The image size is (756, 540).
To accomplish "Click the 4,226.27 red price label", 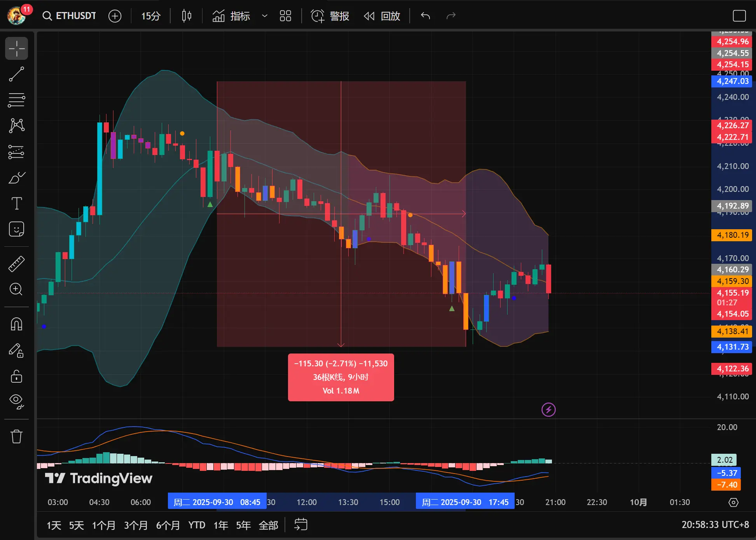I will pyautogui.click(x=732, y=125).
